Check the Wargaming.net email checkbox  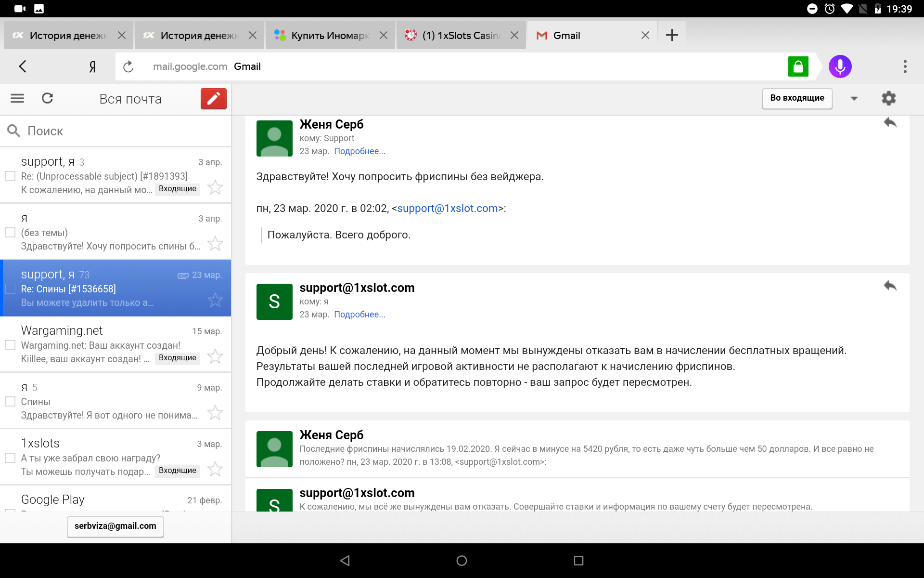coord(10,345)
